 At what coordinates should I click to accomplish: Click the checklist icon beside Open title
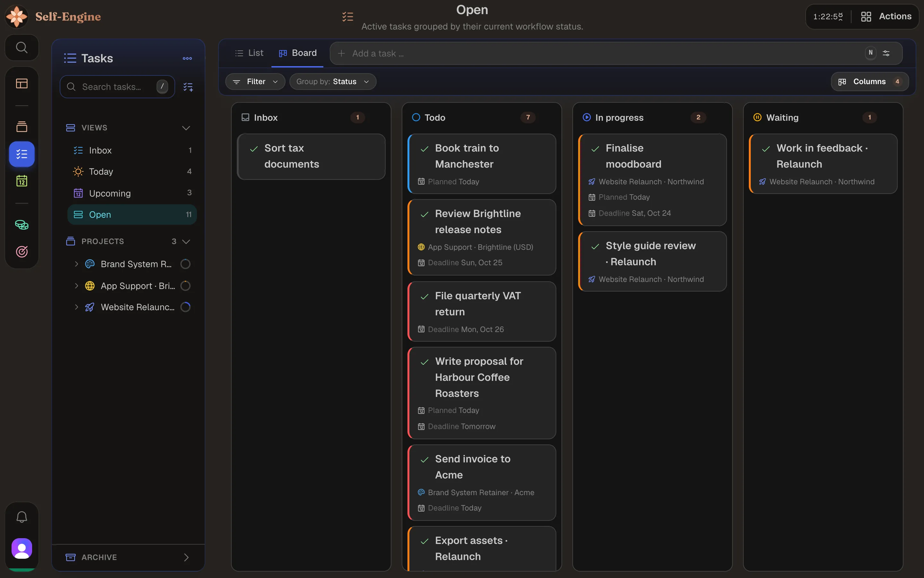[347, 17]
